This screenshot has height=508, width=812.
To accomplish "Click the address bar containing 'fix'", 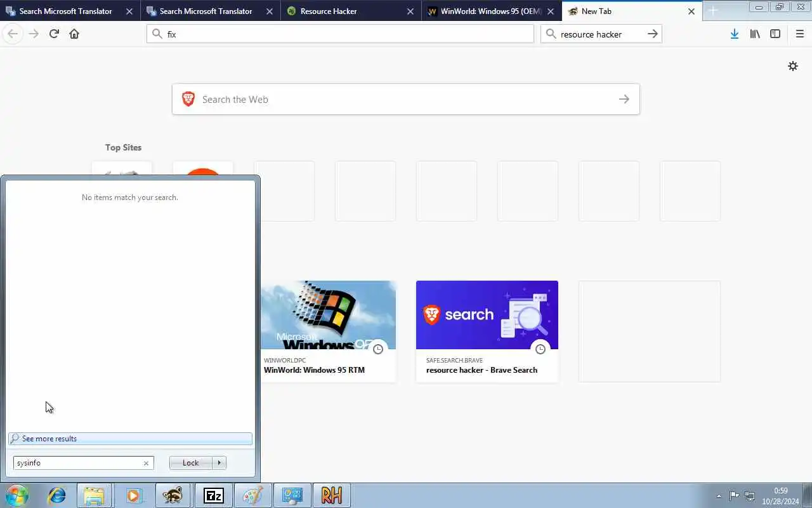I will tap(340, 34).
